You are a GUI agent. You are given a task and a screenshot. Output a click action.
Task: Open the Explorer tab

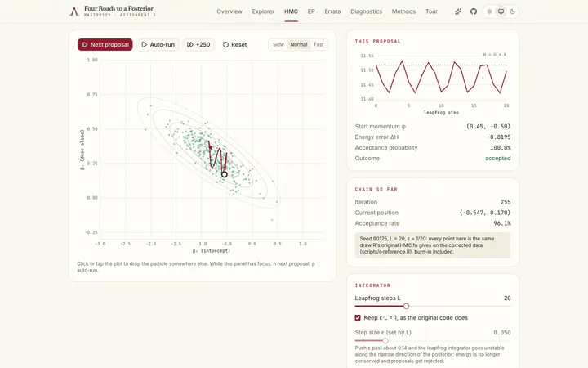[263, 11]
